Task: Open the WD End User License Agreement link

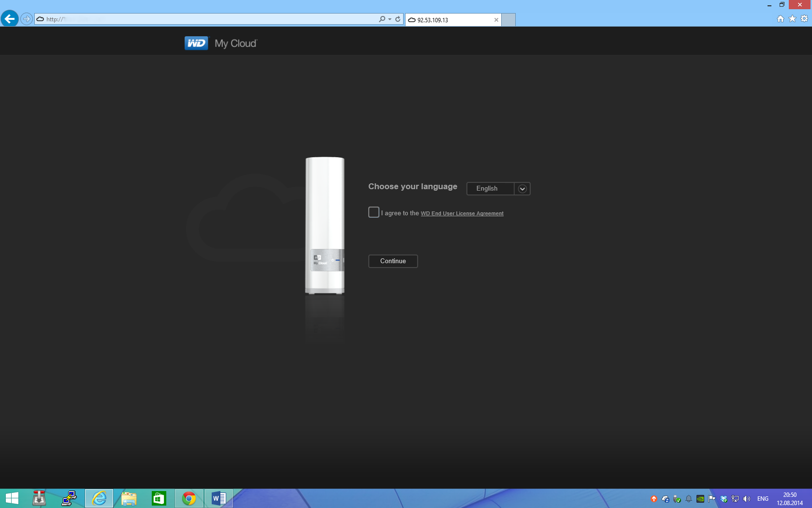Action: click(462, 213)
